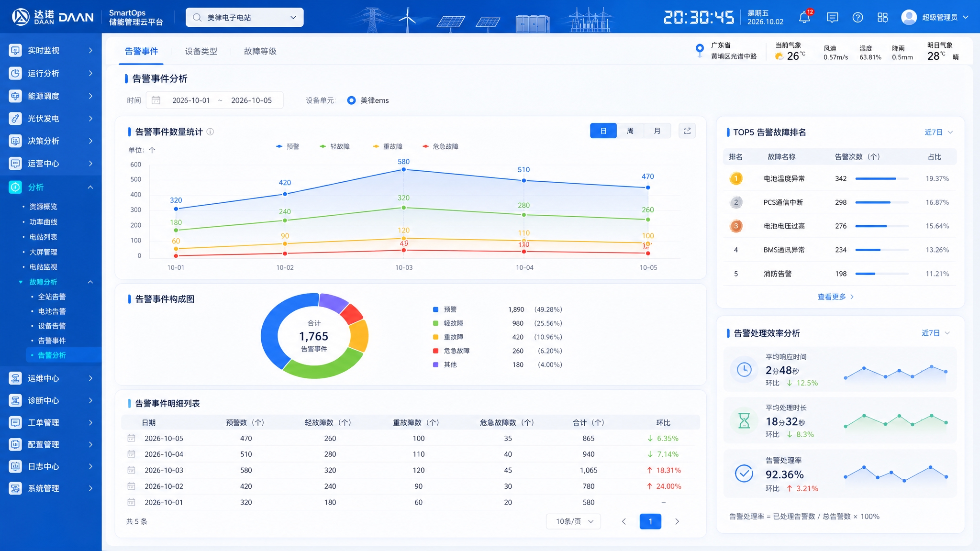The width and height of the screenshot is (980, 551).
Task: Click the 电池温度异常 proportion bar
Action: 881,178
